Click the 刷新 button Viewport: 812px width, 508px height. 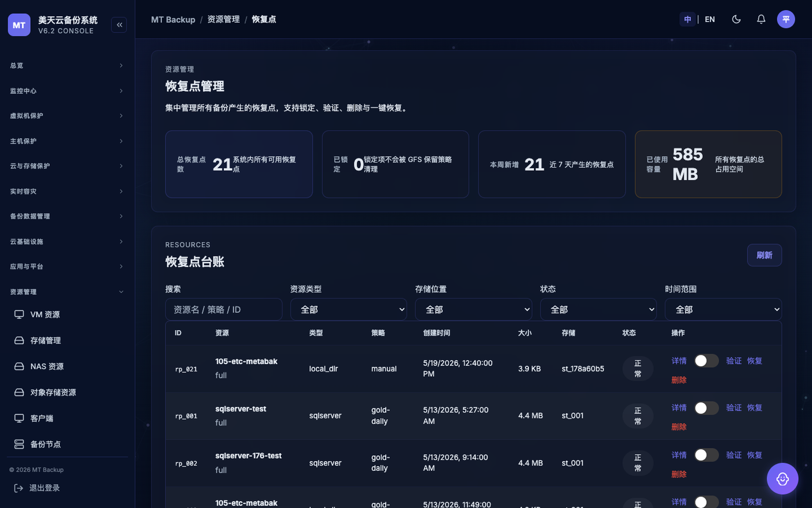(764, 255)
